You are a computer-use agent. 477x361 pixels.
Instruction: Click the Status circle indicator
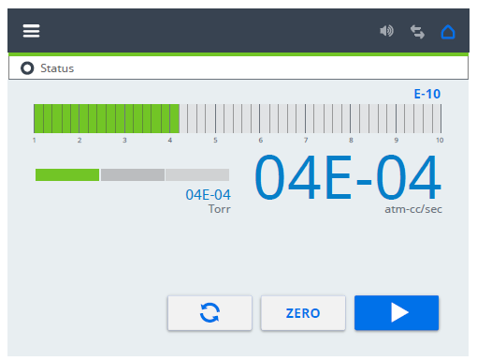point(27,68)
